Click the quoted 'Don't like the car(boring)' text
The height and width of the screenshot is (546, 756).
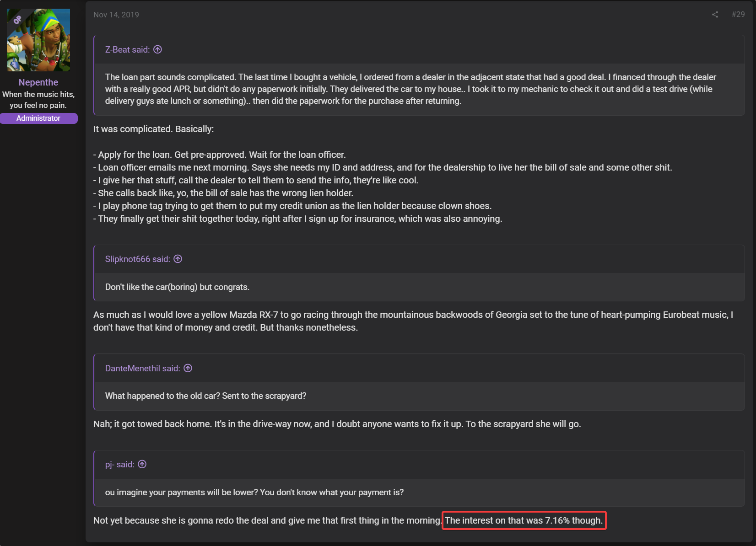point(177,287)
